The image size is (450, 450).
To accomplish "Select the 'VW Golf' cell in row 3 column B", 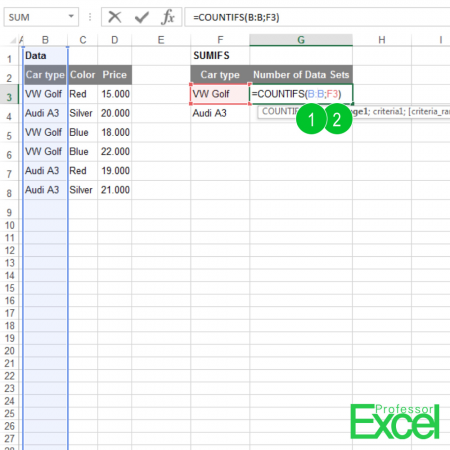I will pos(45,94).
